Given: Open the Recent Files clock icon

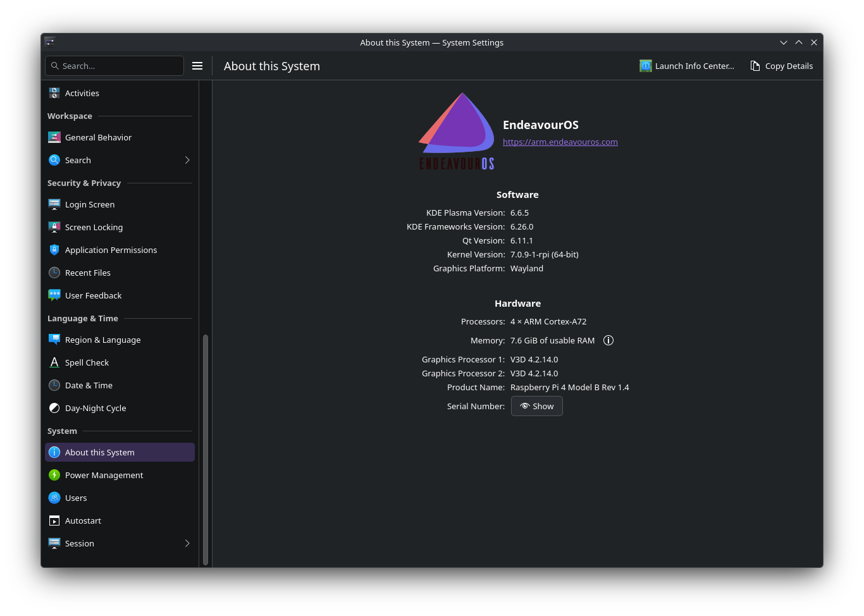Looking at the screenshot, I should [54, 273].
